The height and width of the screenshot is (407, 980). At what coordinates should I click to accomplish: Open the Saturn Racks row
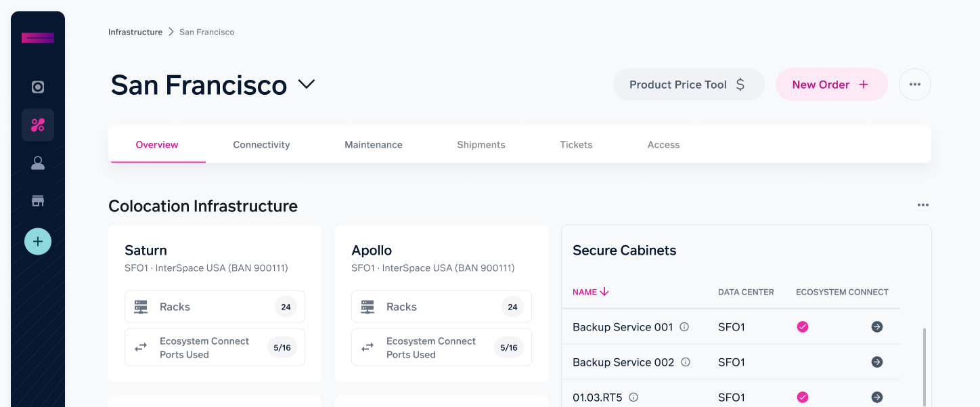click(x=215, y=307)
